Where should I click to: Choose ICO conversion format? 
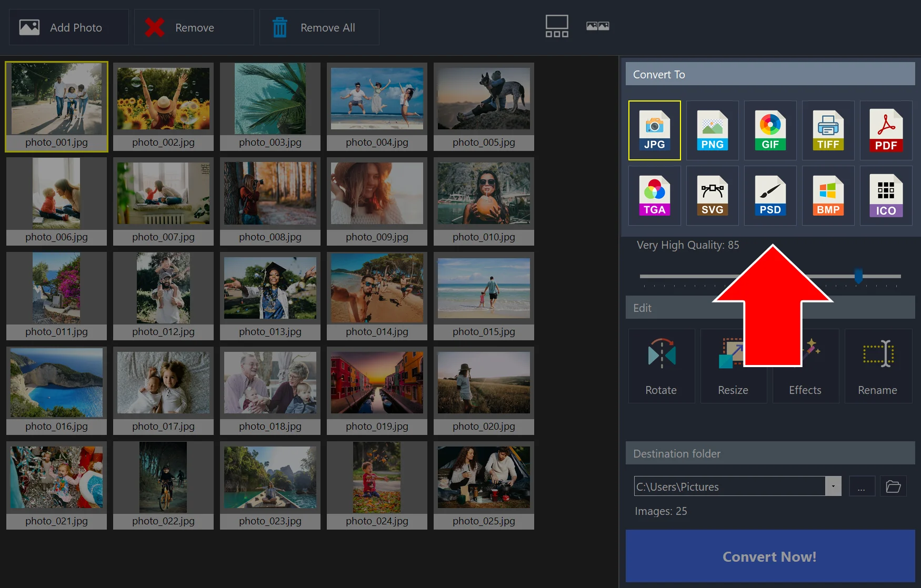886,196
